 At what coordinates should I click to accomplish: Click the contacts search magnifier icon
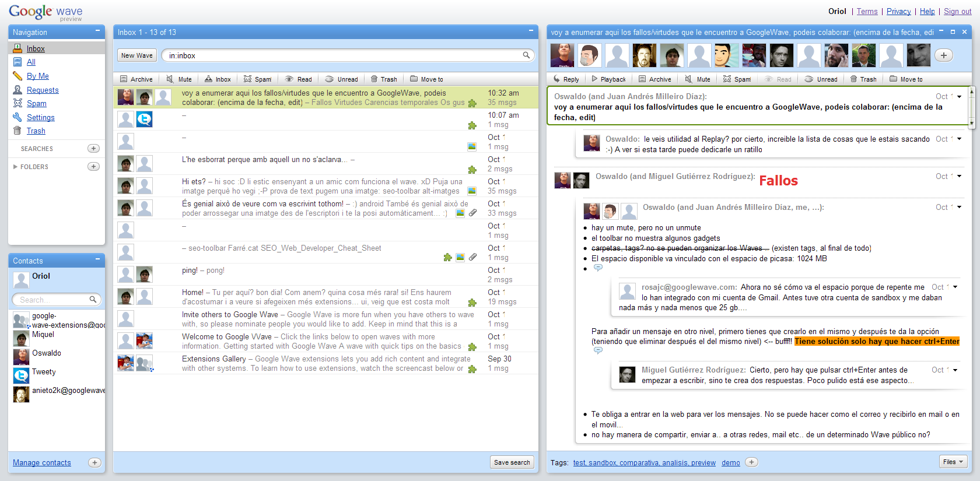coord(93,300)
